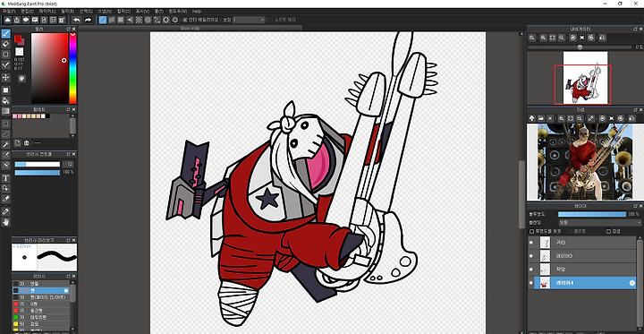Open the Filter menu (필터)
This screenshot has height=334, width=644.
67,11
